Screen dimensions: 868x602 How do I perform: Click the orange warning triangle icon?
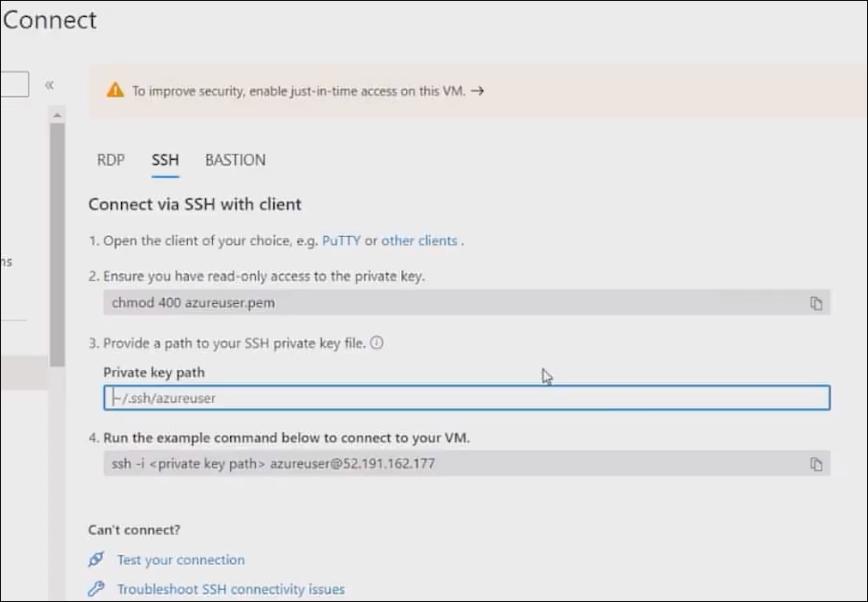pyautogui.click(x=115, y=90)
